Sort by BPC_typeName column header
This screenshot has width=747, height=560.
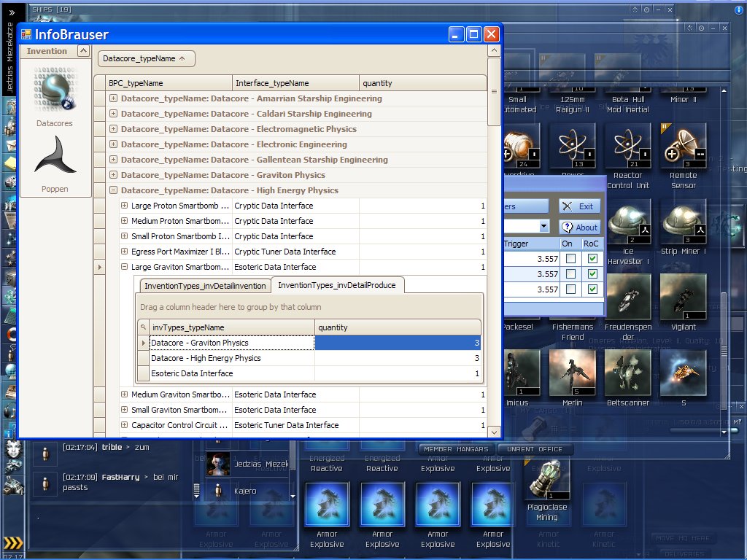(169, 83)
